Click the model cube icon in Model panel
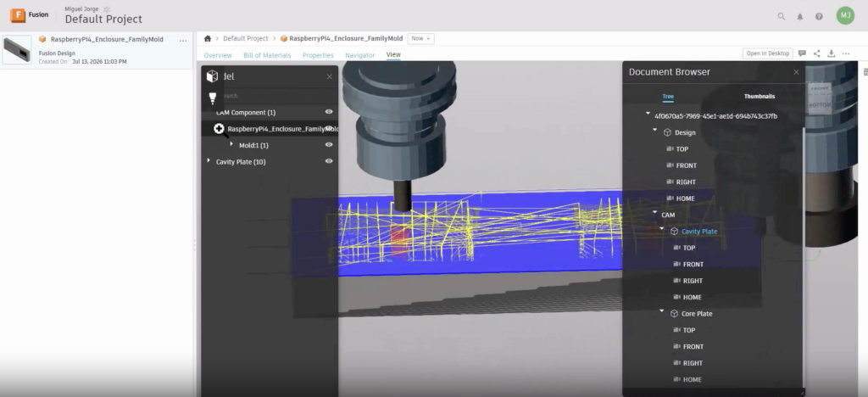The height and width of the screenshot is (397, 868). pos(212,76)
